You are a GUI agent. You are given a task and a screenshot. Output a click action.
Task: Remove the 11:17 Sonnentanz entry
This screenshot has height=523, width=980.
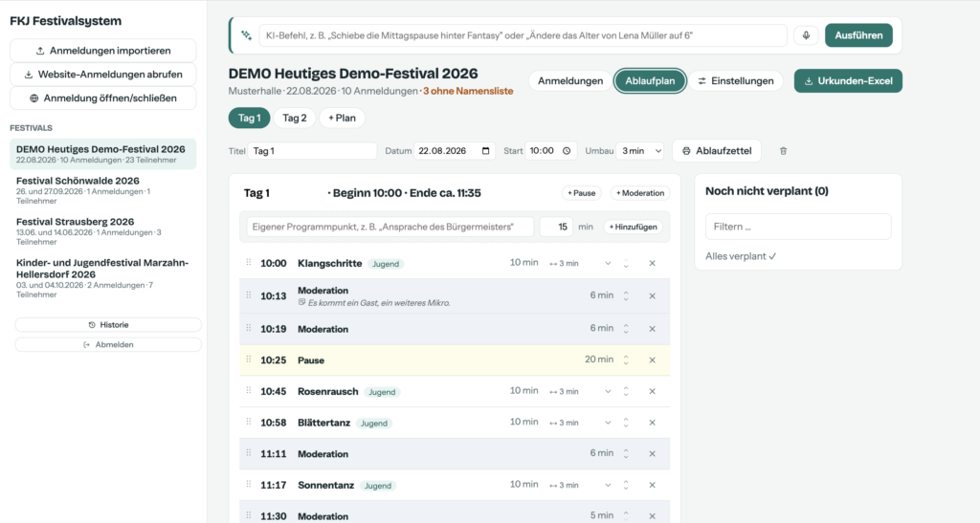coord(652,485)
